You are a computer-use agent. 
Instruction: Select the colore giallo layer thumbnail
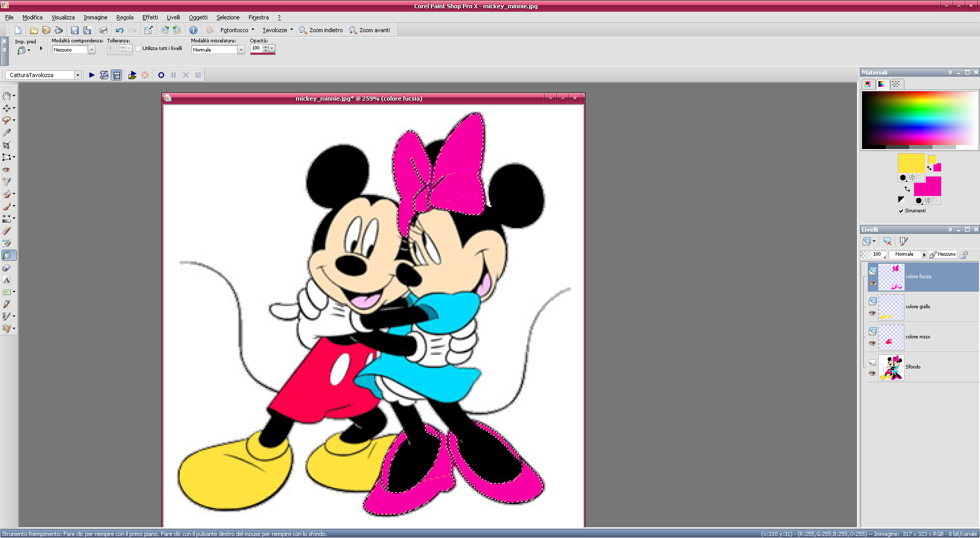[891, 307]
